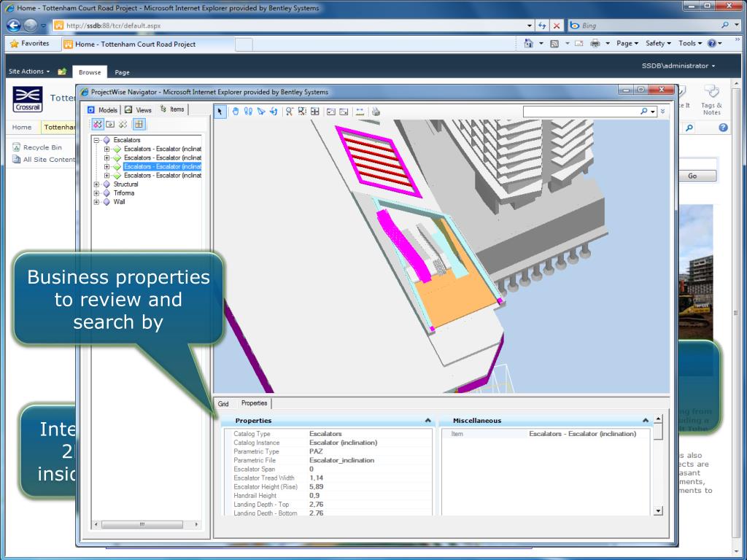The image size is (747, 560).
Task: Expand the Triforma tree node
Action: pyautogui.click(x=97, y=193)
